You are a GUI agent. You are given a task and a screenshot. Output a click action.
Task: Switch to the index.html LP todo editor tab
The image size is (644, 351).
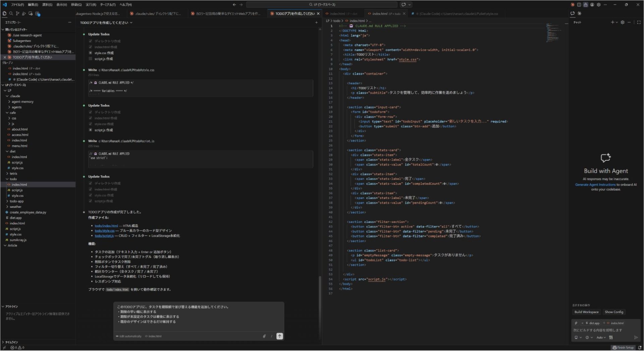(x=385, y=14)
